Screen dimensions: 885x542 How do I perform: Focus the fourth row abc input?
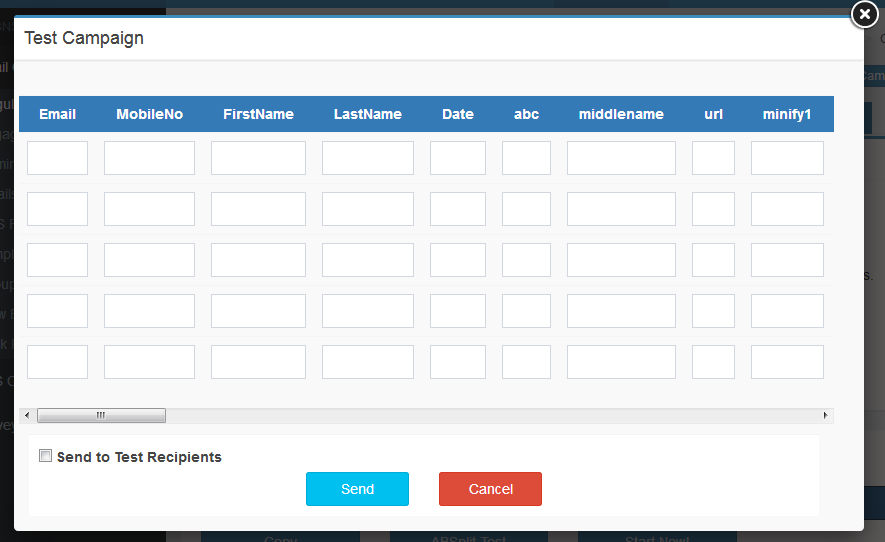[x=526, y=311]
